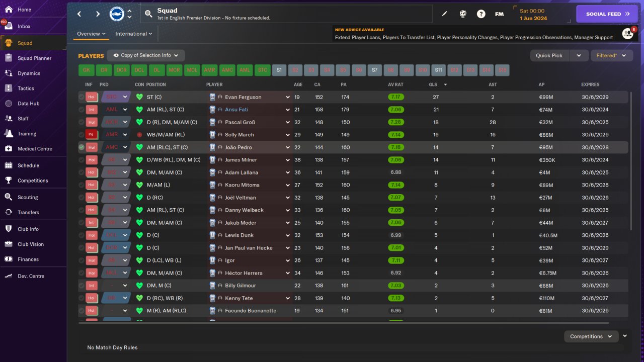Go back with the left arrow

tap(79, 14)
